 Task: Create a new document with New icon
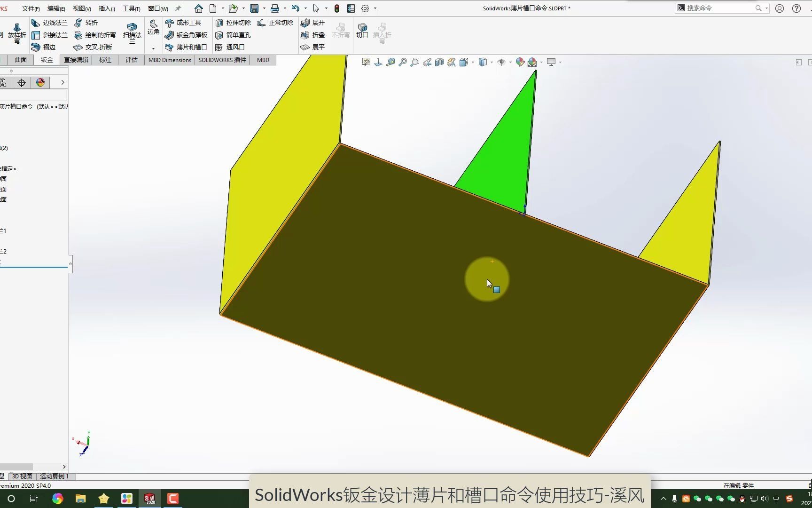tap(213, 8)
